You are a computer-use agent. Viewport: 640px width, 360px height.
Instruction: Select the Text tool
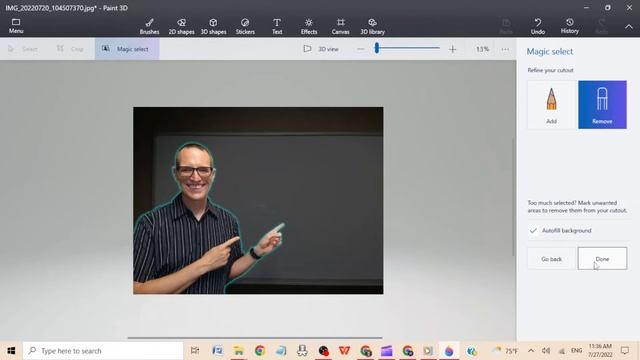277,26
